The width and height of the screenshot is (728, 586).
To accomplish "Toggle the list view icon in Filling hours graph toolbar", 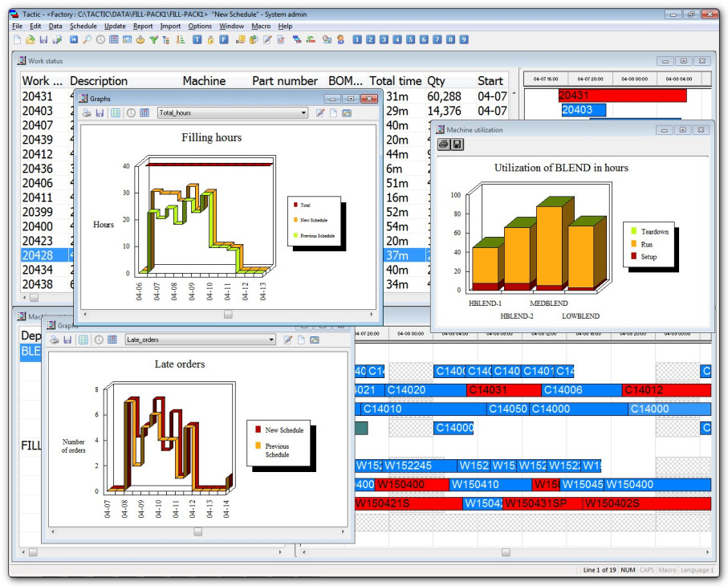I will (x=116, y=113).
